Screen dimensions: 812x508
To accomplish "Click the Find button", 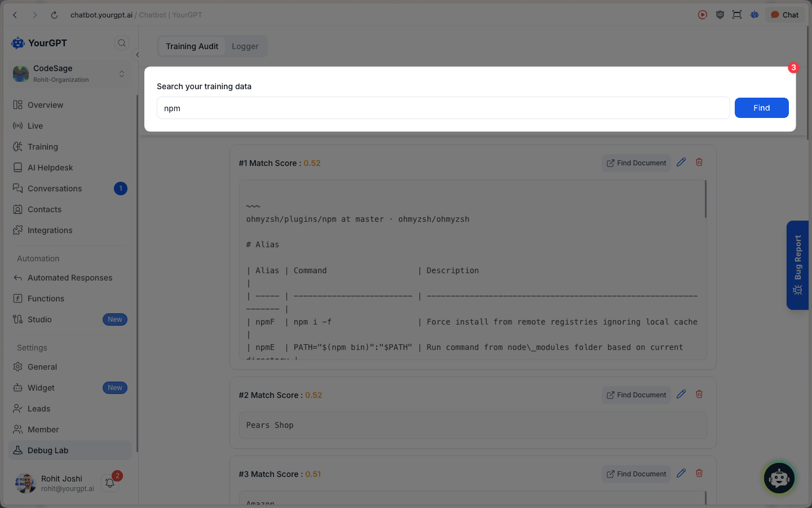I will click(761, 107).
